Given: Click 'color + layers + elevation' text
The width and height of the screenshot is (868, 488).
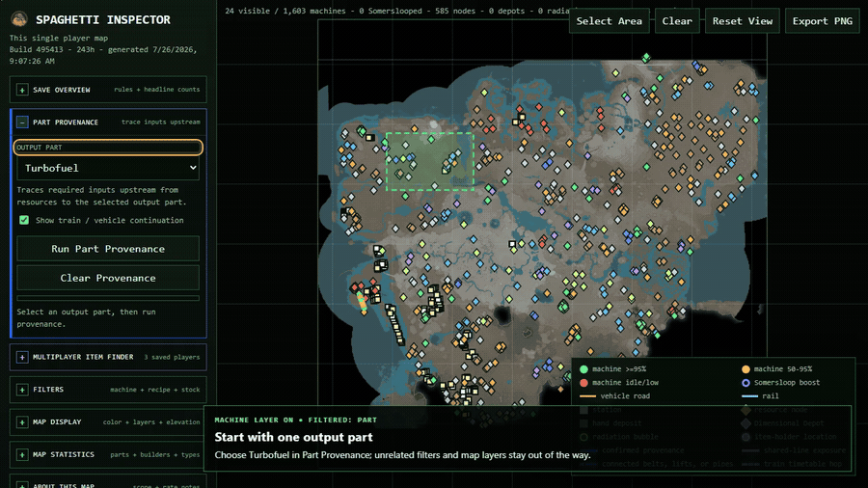Looking at the screenshot, I should (151, 422).
